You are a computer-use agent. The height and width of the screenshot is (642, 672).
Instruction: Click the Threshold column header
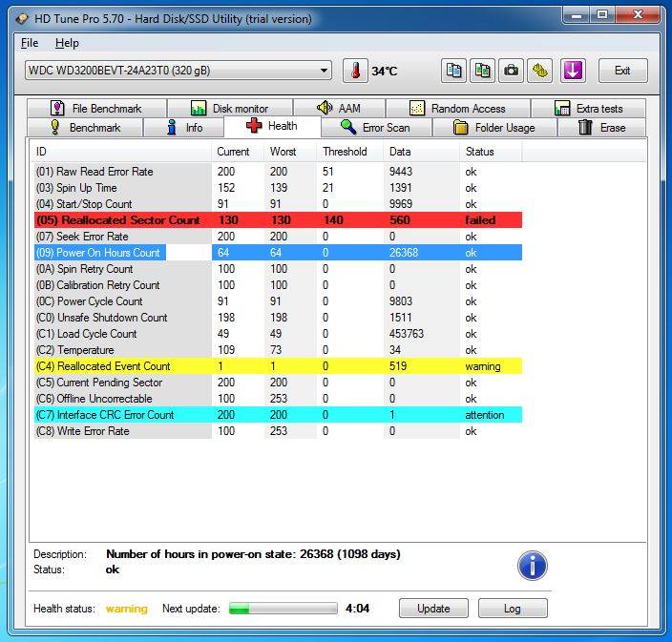350,152
